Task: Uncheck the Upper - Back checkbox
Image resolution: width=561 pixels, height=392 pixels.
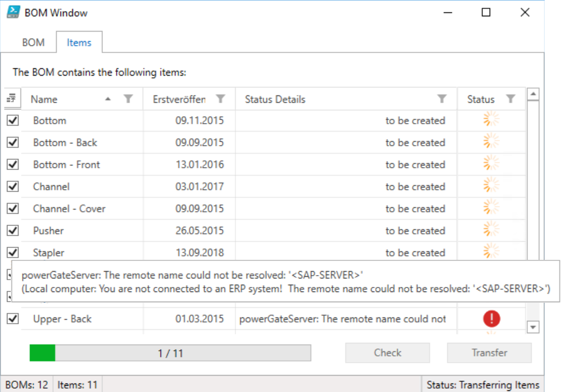Action: click(x=13, y=319)
